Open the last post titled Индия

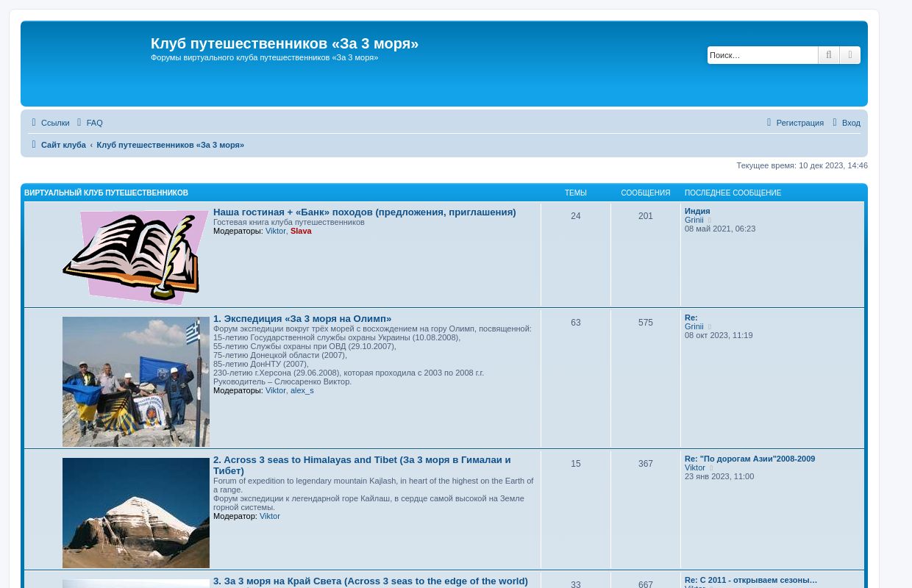[x=697, y=211]
